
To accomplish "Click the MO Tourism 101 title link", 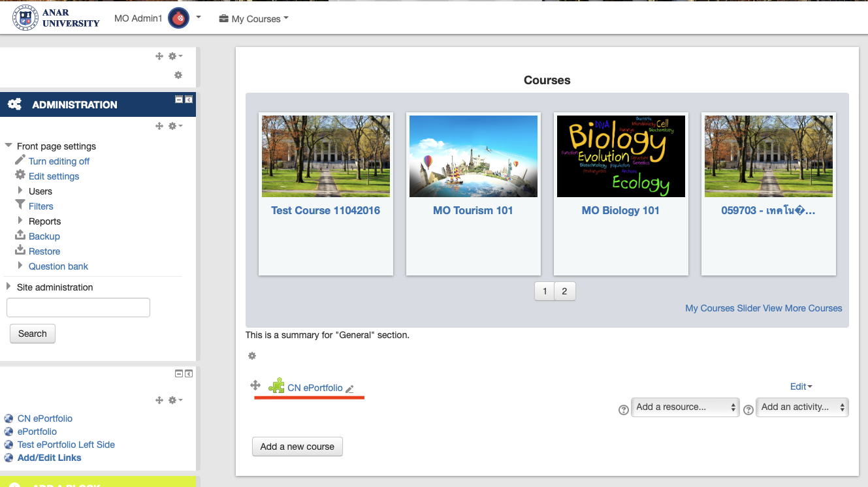I will tap(473, 210).
